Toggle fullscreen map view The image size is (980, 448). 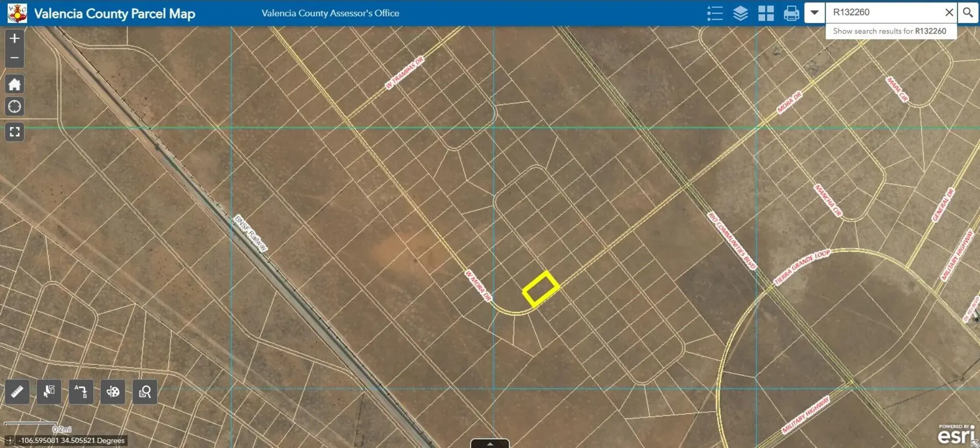coord(15,132)
